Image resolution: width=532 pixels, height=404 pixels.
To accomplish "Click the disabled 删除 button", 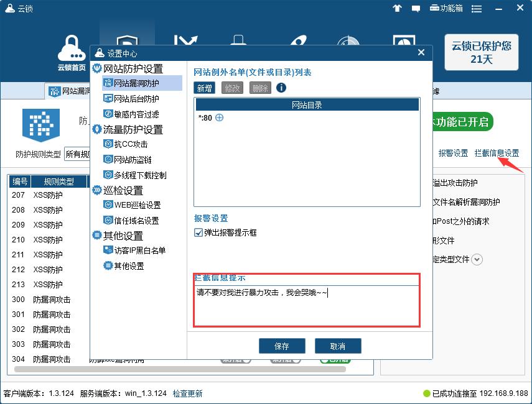I will pyautogui.click(x=260, y=88).
